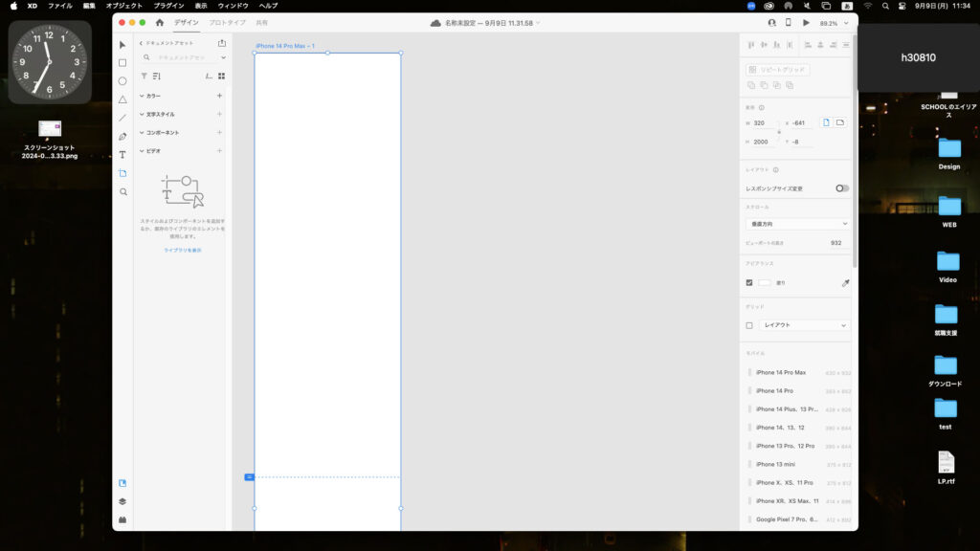The height and width of the screenshot is (551, 980).
Task: Open the Object menu in menu bar
Action: pyautogui.click(x=123, y=6)
